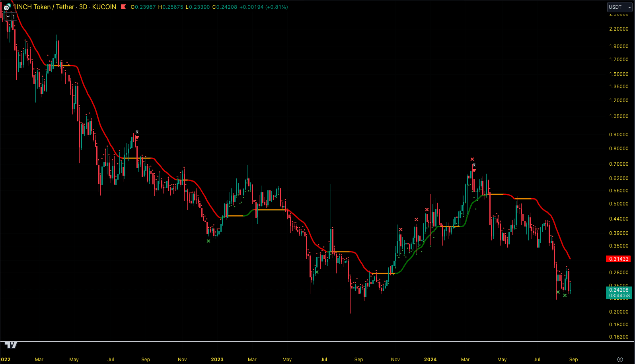Click 0.50000 on the price axis
635x364 pixels.
click(619, 203)
